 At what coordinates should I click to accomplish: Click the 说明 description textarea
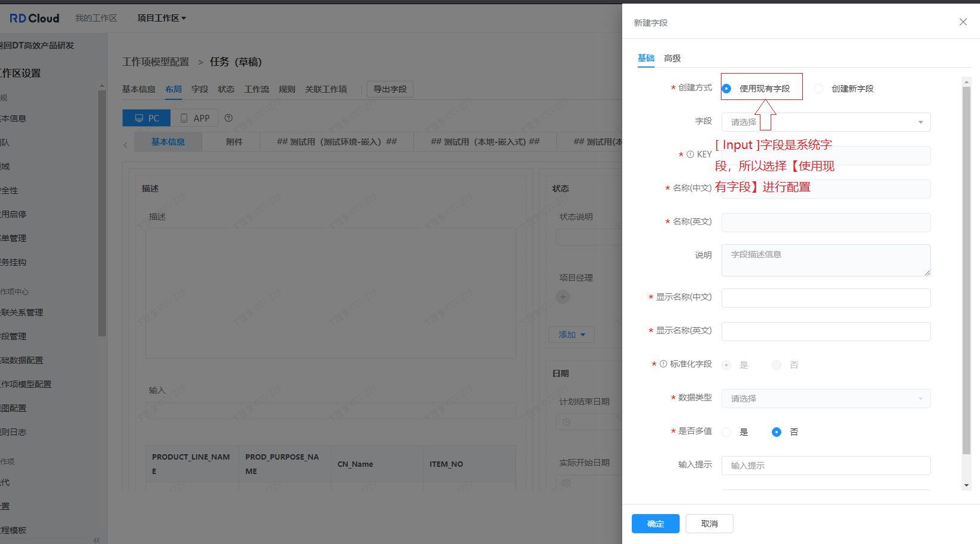click(826, 260)
